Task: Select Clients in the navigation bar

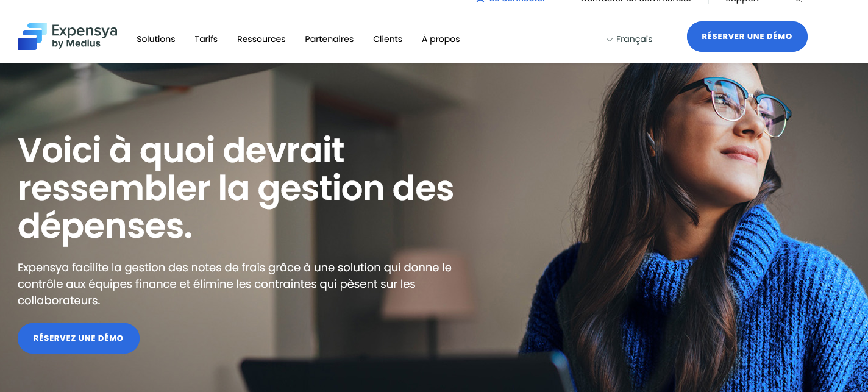Action: pyautogui.click(x=388, y=39)
